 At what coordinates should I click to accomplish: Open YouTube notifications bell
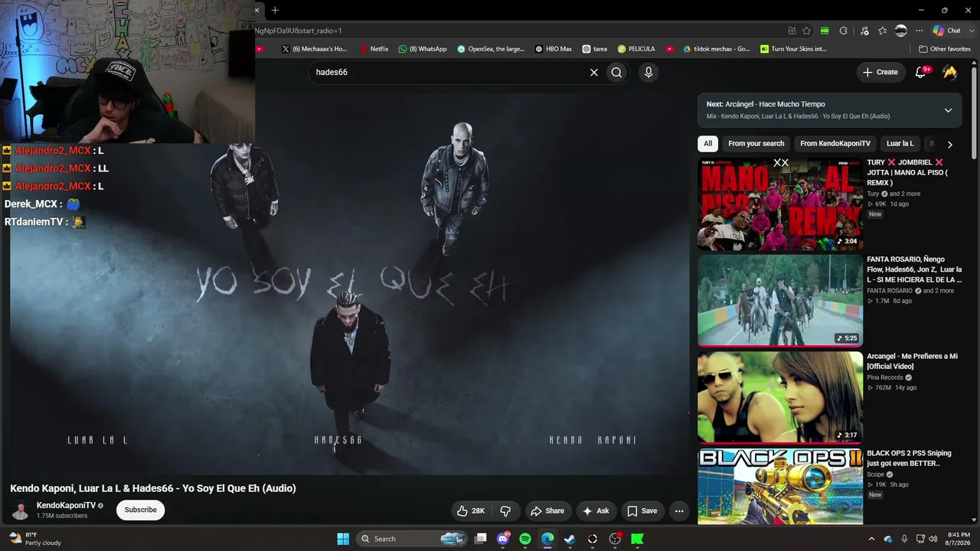922,72
